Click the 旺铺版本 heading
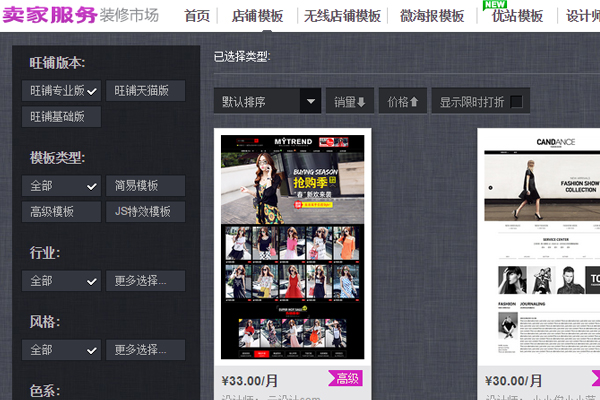 [57, 63]
